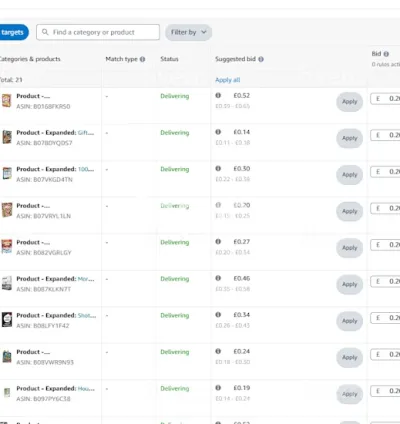The height and width of the screenshot is (424, 400).
Task: Click info icon beside £0.14 bid
Action: coord(218,132)
